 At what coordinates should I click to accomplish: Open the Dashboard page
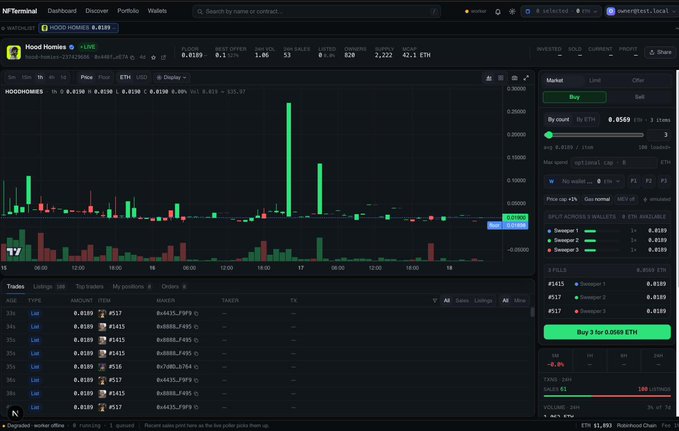click(62, 11)
